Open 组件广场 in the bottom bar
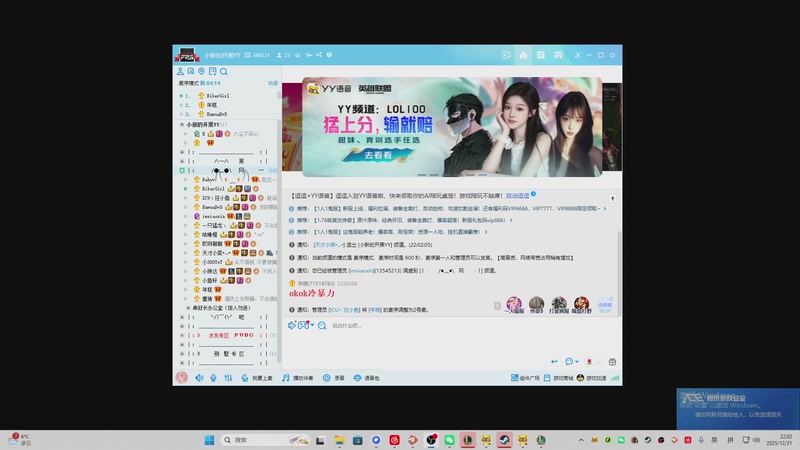Screen dimensions: 800x450 [x=525, y=378]
